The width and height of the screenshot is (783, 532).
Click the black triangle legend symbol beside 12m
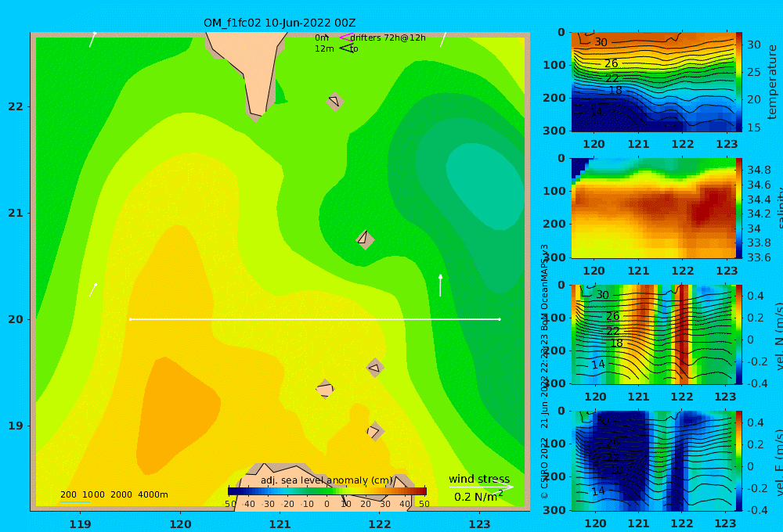pyautogui.click(x=346, y=49)
